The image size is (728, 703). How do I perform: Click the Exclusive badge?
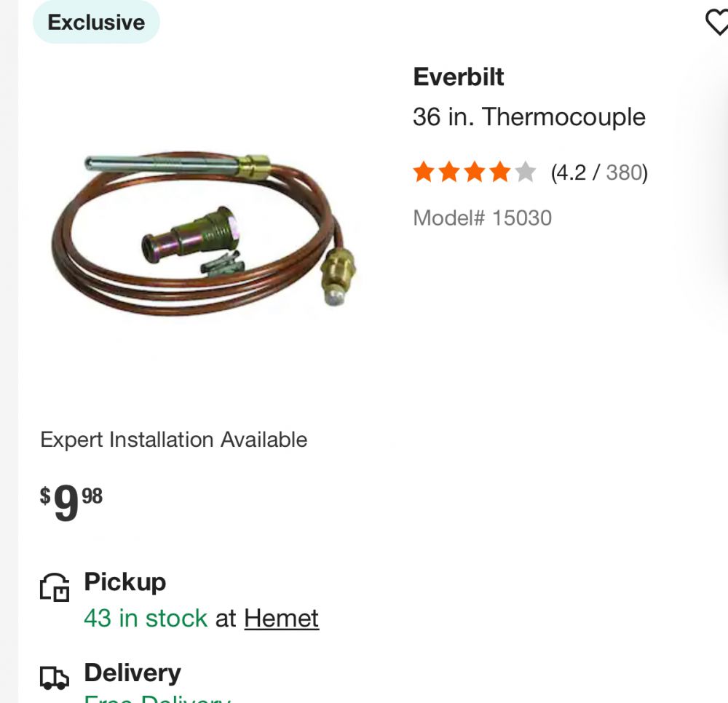[x=96, y=23]
